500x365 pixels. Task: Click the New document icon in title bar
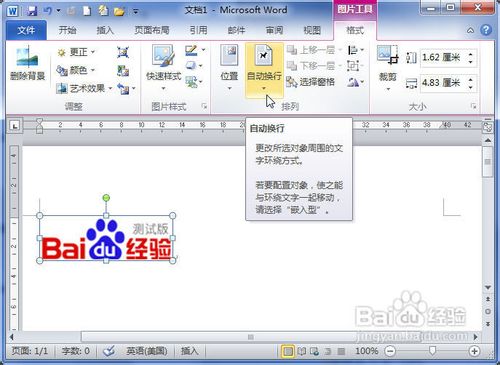click(x=87, y=11)
